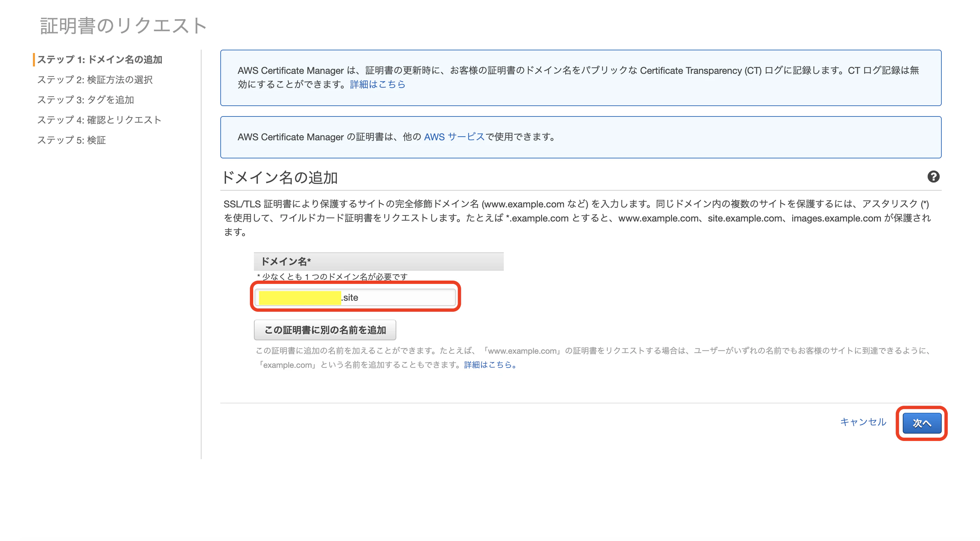Click the キャンセル link
The image size is (980, 541).
click(863, 422)
